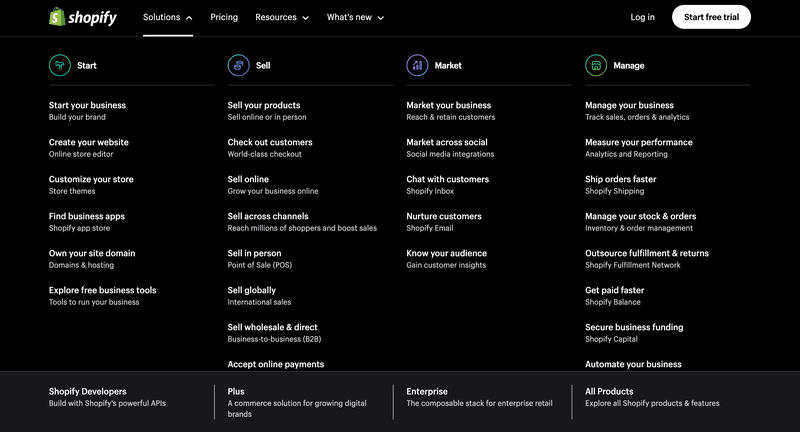The width and height of the screenshot is (800, 432).
Task: Open Accept online payments
Action: click(276, 364)
